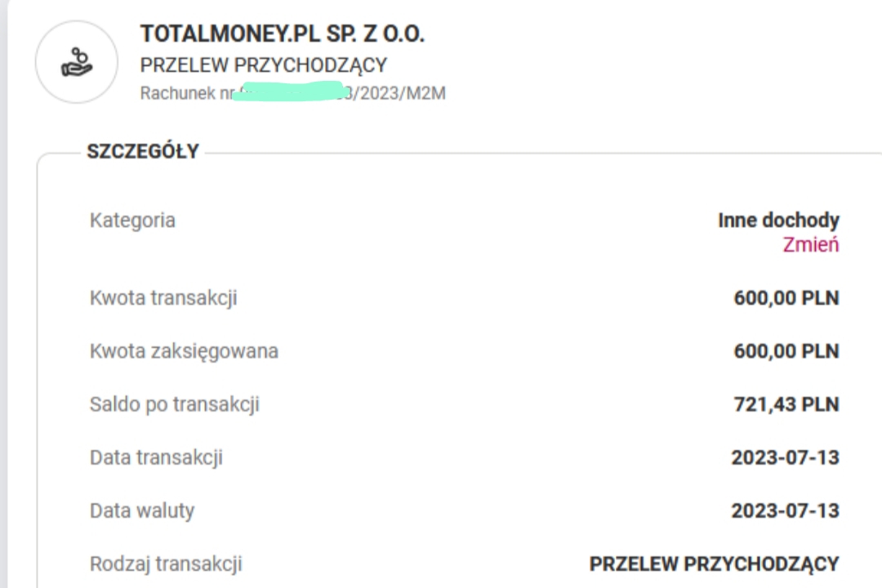Click the Kwota zaksięgowana label
This screenshot has height=588, width=882.
(184, 351)
